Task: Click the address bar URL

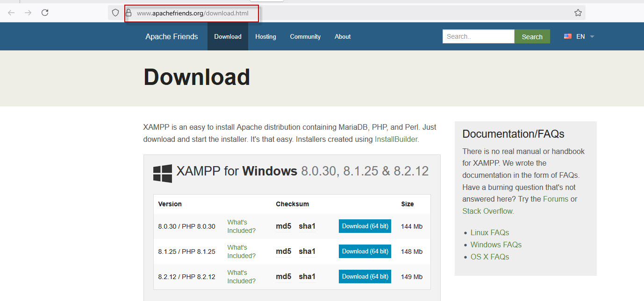Action: click(x=193, y=13)
